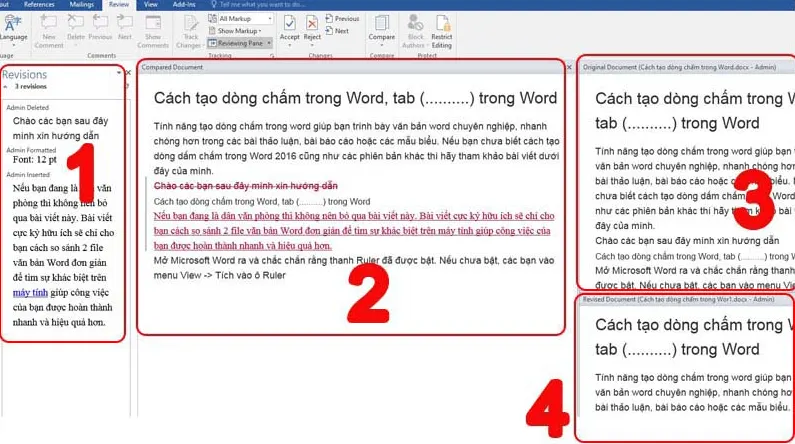Switch to the References tab

click(x=39, y=5)
